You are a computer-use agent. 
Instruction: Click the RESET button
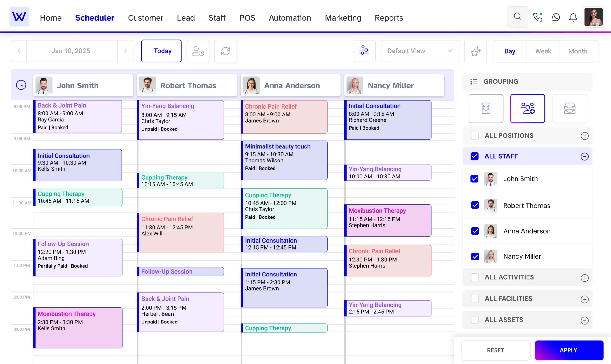pos(495,350)
